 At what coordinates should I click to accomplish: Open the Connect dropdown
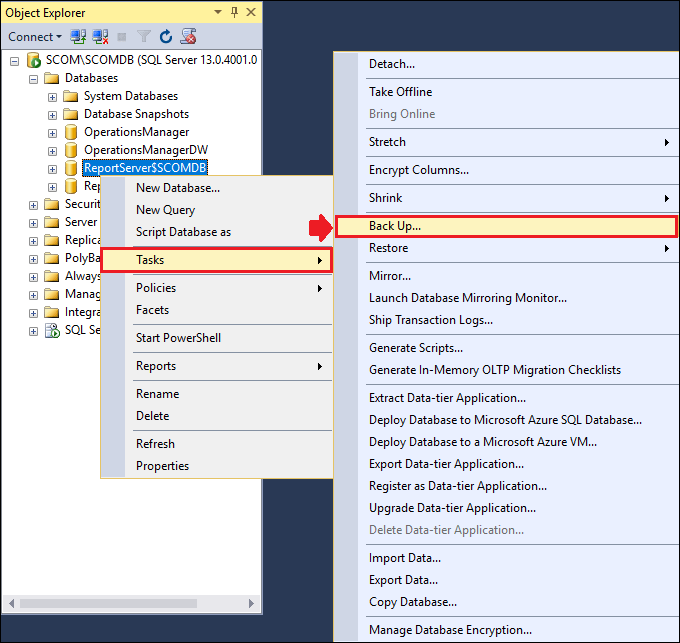click(35, 37)
